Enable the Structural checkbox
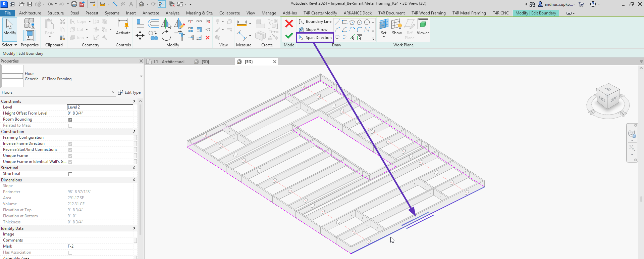 coord(70,174)
